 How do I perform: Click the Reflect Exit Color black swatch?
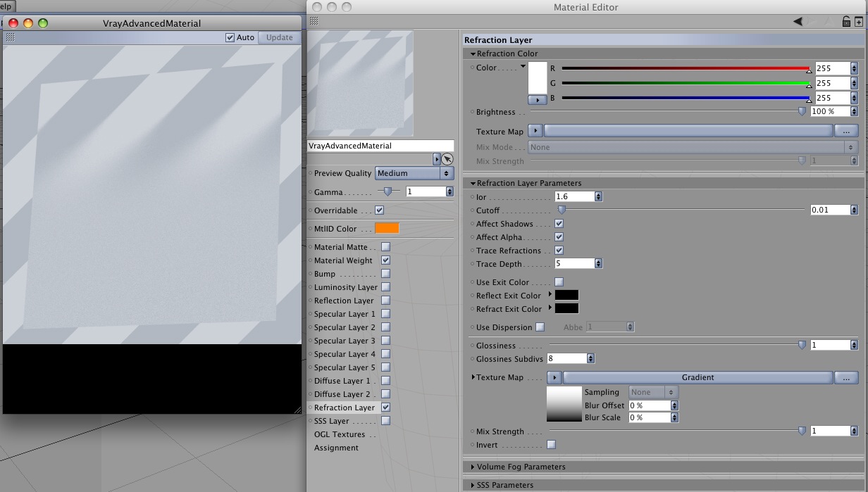pos(566,295)
